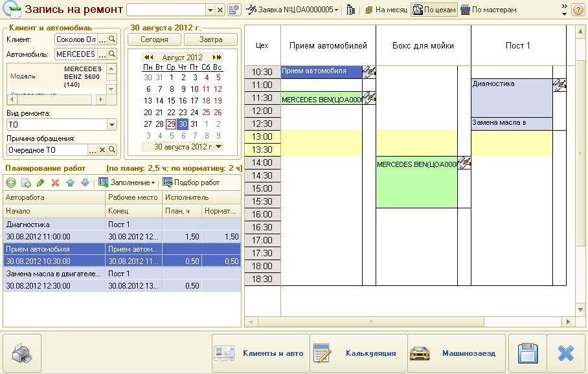
Task: Close form using the blue X button
Action: click(x=566, y=353)
